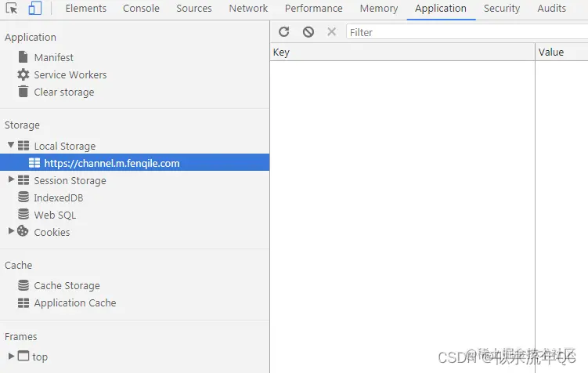The width and height of the screenshot is (588, 373).
Task: Click the Session Storage label
Action: coord(70,180)
